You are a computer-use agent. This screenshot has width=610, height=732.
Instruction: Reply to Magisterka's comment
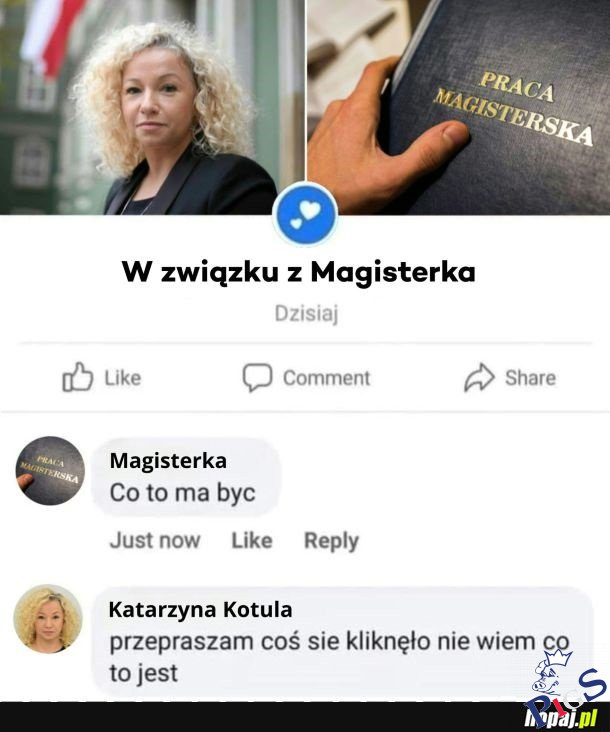[331, 541]
